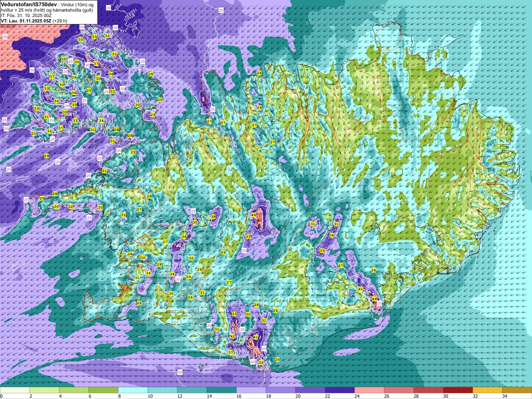Pick the bright yellow 32–34 legend swatch
The height and width of the screenshot is (399, 532).
click(487, 390)
